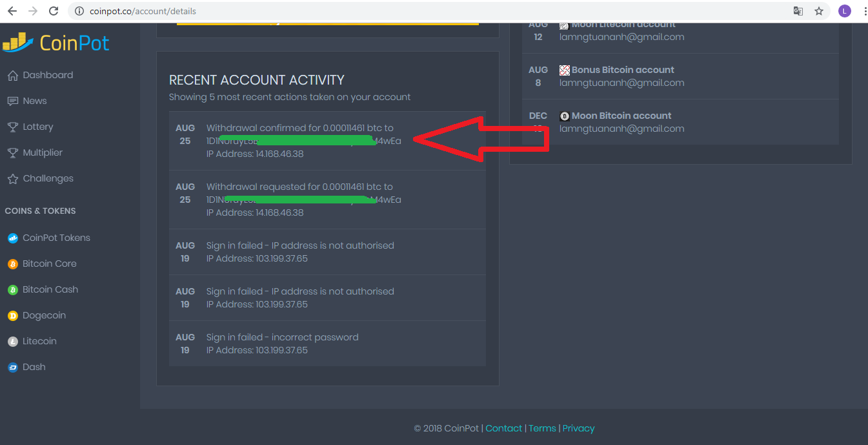
Task: Click the Dashboard home icon
Action: (x=12, y=76)
